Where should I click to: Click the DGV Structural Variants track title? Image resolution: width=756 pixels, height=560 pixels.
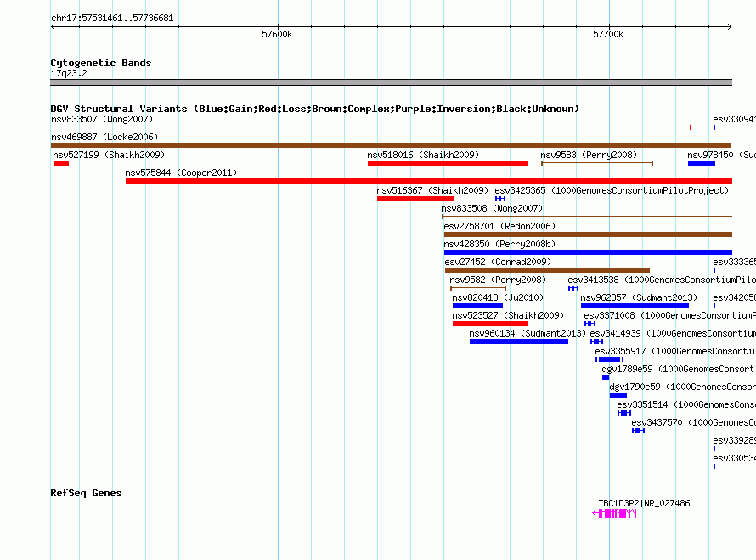click(x=314, y=109)
